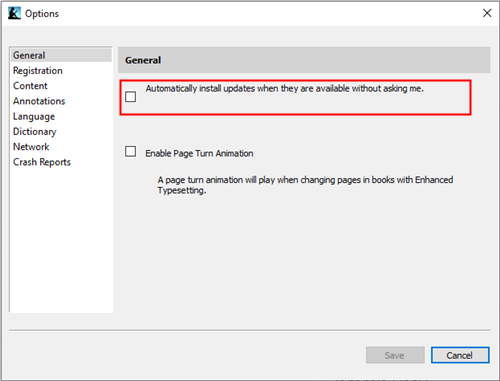Click the 'Enable Page Turn Animation' label text
500x381 pixels.
tap(199, 153)
